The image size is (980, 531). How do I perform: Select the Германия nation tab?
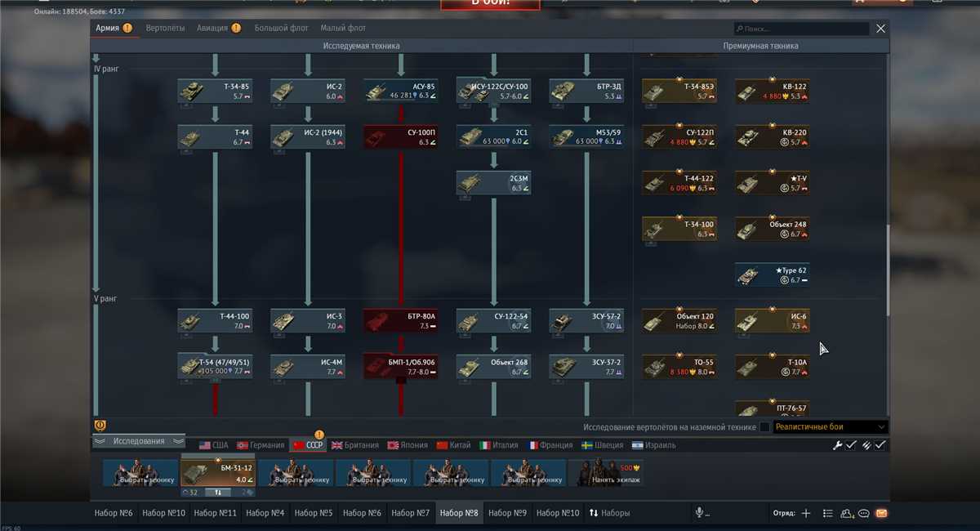coord(261,445)
